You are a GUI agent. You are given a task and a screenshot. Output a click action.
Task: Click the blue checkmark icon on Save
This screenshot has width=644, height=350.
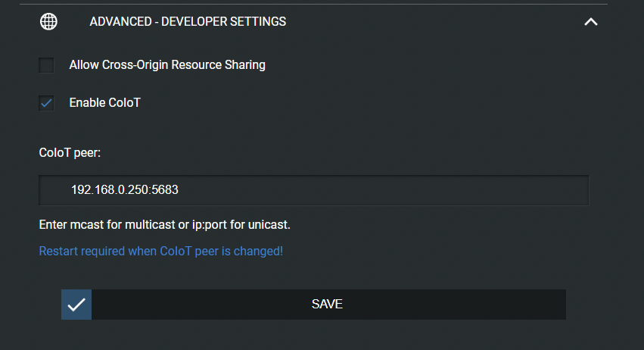pyautogui.click(x=76, y=305)
